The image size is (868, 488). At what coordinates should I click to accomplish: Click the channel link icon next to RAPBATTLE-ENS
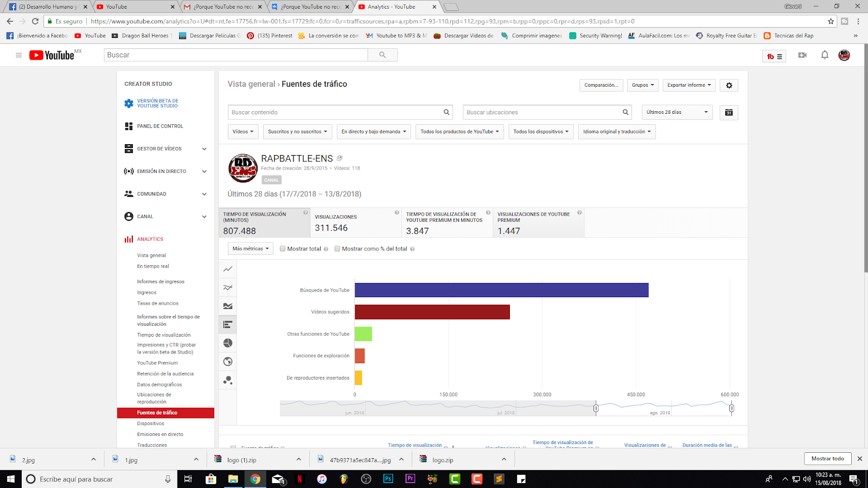pyautogui.click(x=340, y=158)
